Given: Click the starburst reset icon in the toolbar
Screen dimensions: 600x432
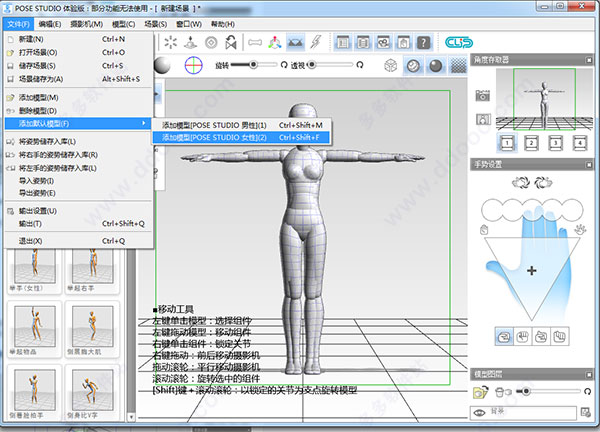Looking at the screenshot, I should 170,42.
